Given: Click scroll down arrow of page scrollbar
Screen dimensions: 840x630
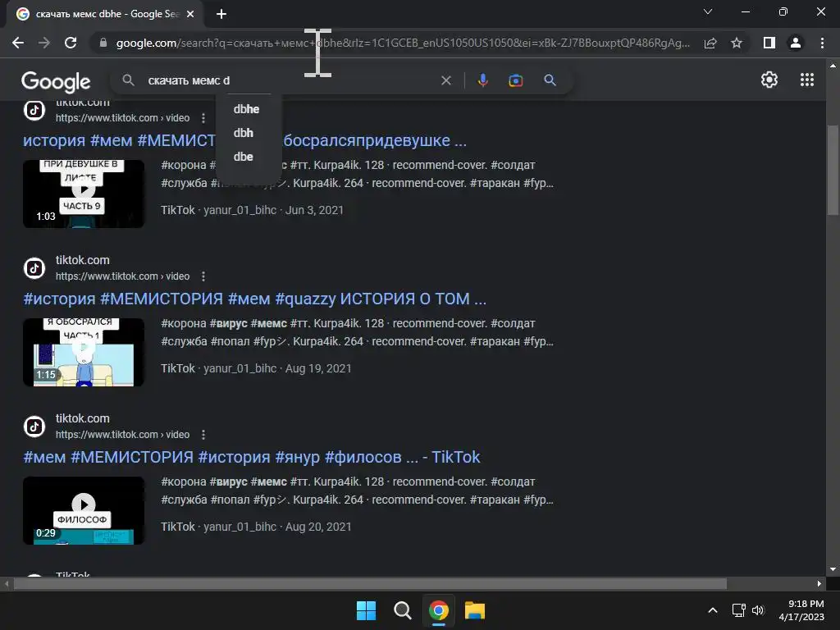Looking at the screenshot, I should [833, 569].
